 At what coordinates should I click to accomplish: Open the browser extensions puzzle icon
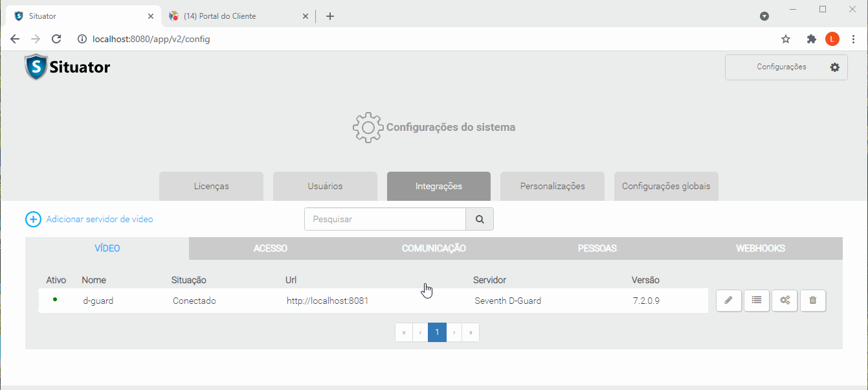(x=811, y=39)
